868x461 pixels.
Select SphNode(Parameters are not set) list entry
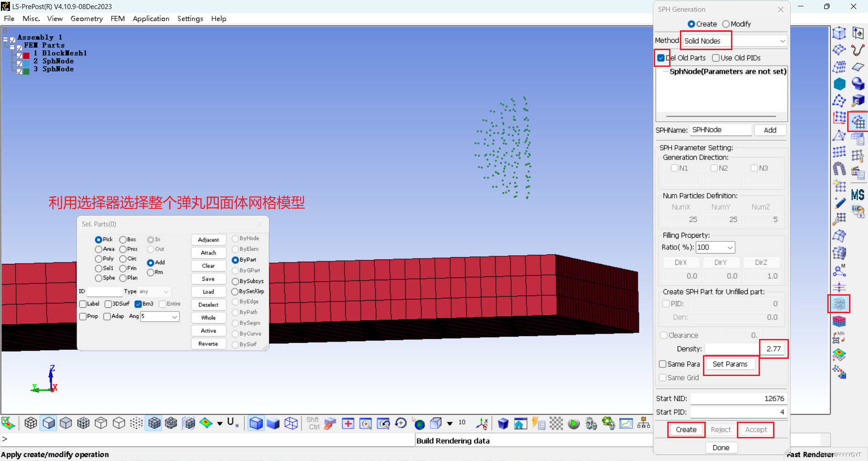728,71
